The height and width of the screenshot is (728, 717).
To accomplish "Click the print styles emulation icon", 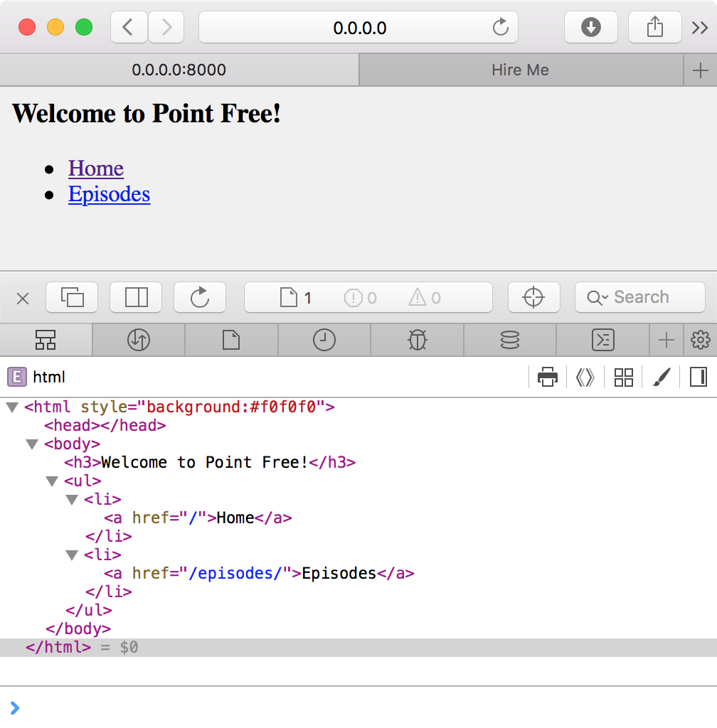I will 547,377.
